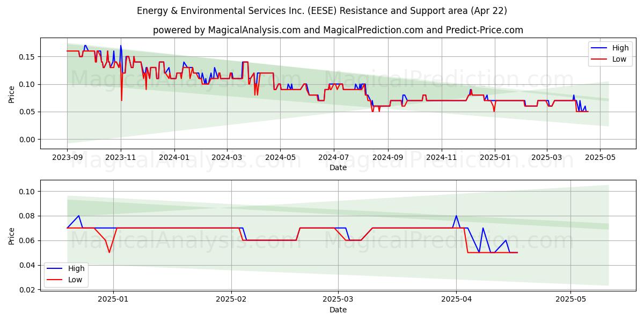This screenshot has height=322, width=644.
Task: Click the '2024-11' tick on top chart
Action: pyautogui.click(x=442, y=158)
